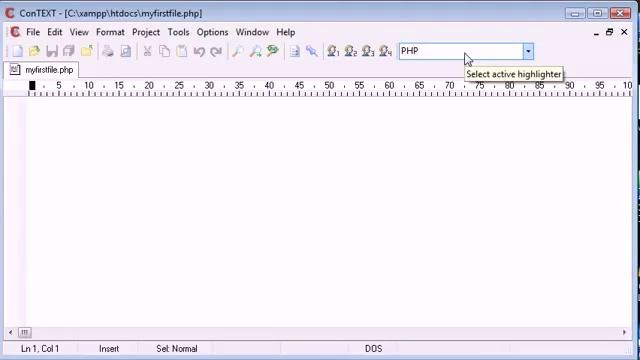Redo with the toolbar redo arrow
Image resolution: width=640 pixels, height=360 pixels.
tap(216, 51)
